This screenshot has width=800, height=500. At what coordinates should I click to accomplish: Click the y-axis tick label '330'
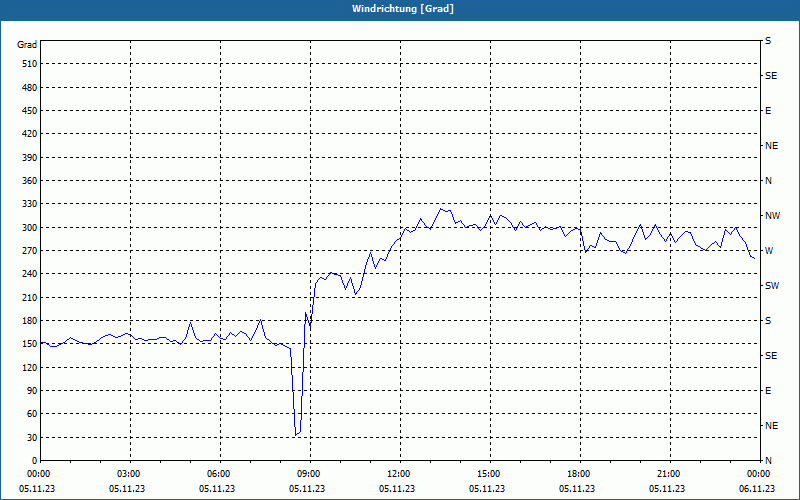[x=30, y=204]
